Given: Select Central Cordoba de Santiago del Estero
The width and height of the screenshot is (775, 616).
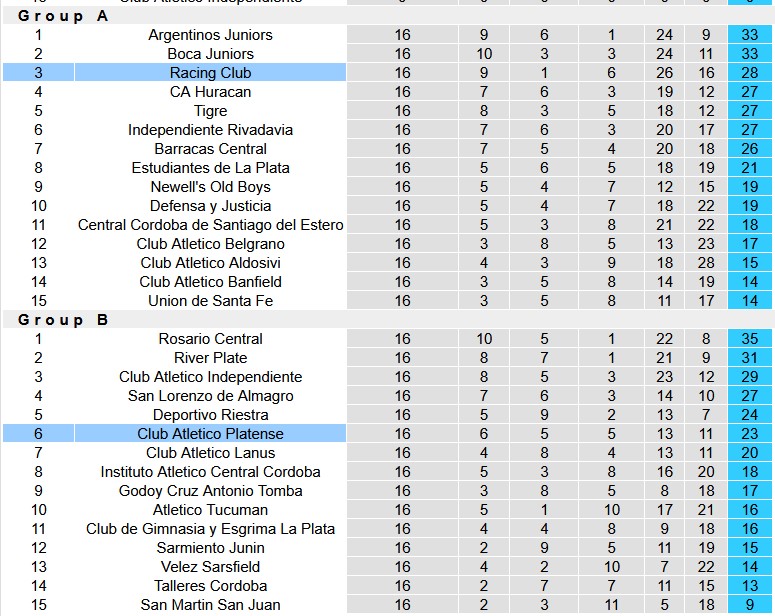Looking at the screenshot, I should click(210, 224).
